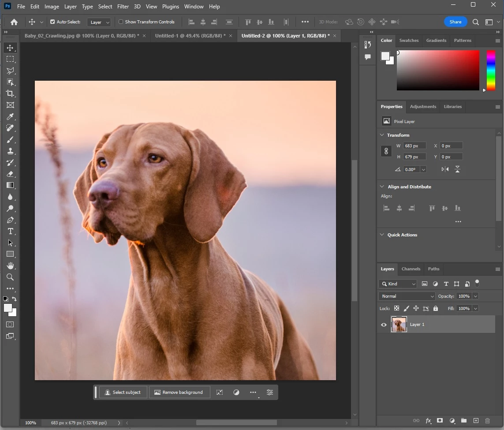504x430 pixels.
Task: Select the Eyedropper tool
Action: tap(10, 116)
